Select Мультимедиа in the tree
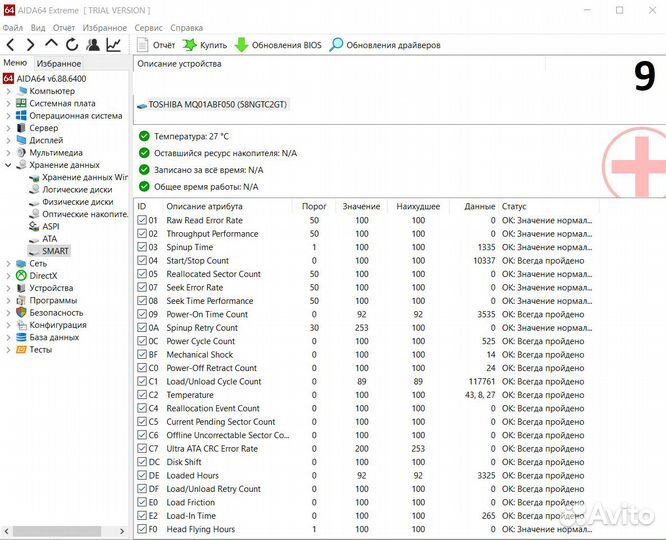The height and width of the screenshot is (540, 666). (x=56, y=153)
